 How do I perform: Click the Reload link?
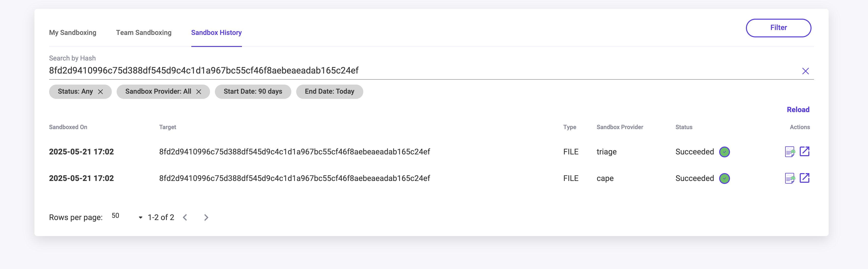coord(798,110)
